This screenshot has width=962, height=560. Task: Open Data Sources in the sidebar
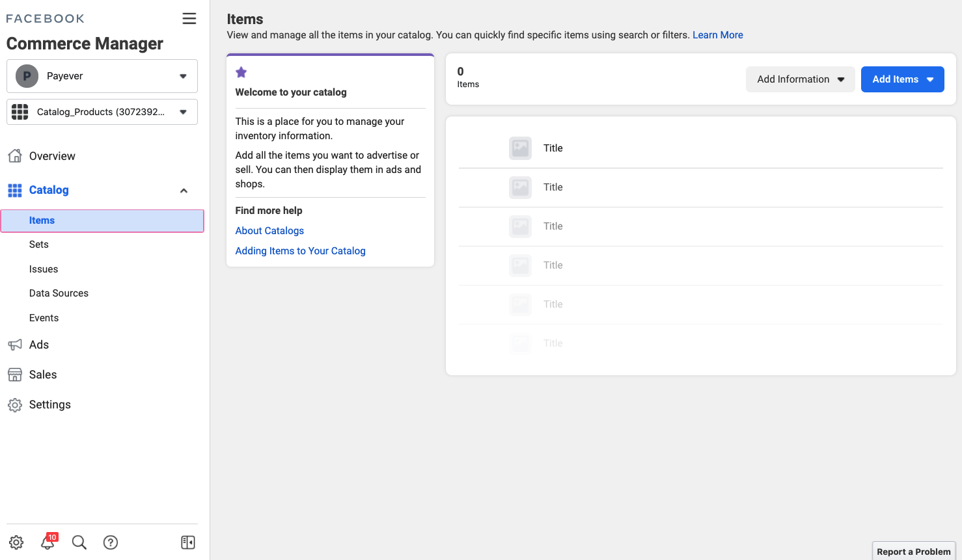pos(59,293)
